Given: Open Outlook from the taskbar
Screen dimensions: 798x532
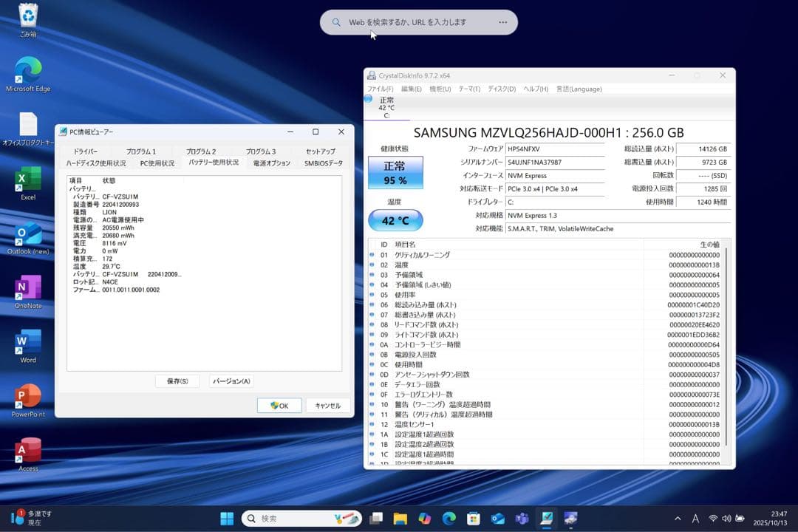Looking at the screenshot, I should tap(498, 518).
